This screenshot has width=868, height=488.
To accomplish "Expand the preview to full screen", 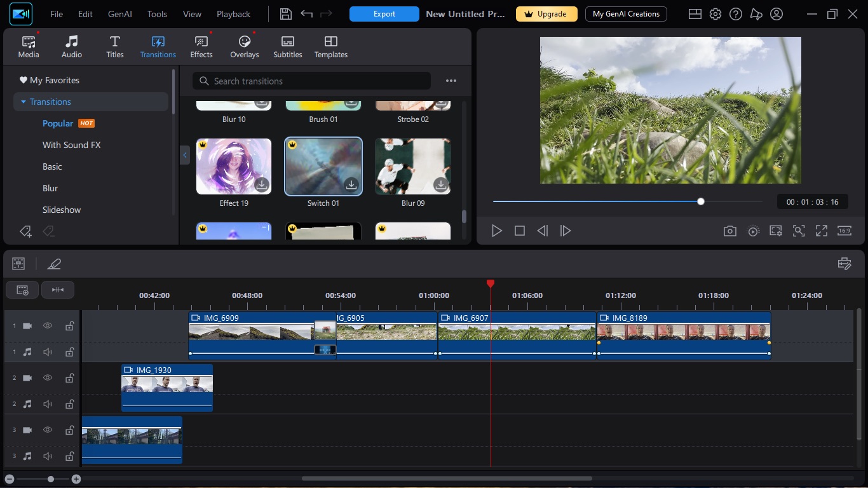I will (x=822, y=231).
